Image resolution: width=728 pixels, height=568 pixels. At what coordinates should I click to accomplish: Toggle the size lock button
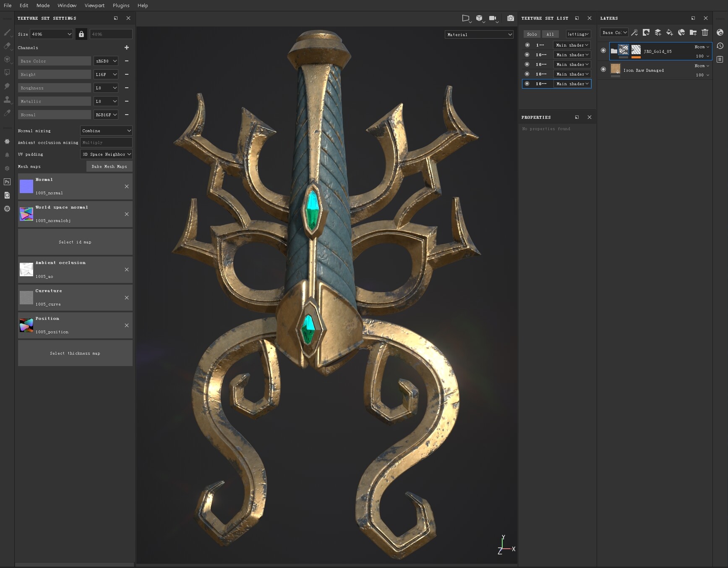click(81, 34)
